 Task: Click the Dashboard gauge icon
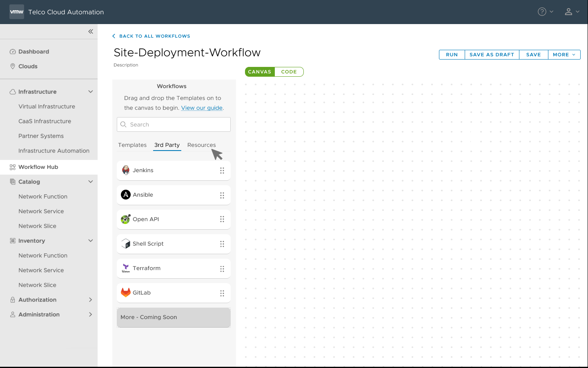pyautogui.click(x=13, y=52)
